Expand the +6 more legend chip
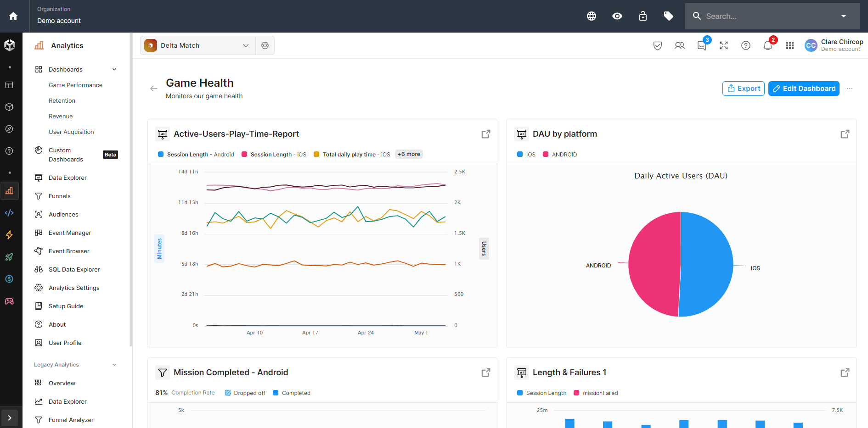This screenshot has height=428, width=868. pyautogui.click(x=408, y=154)
